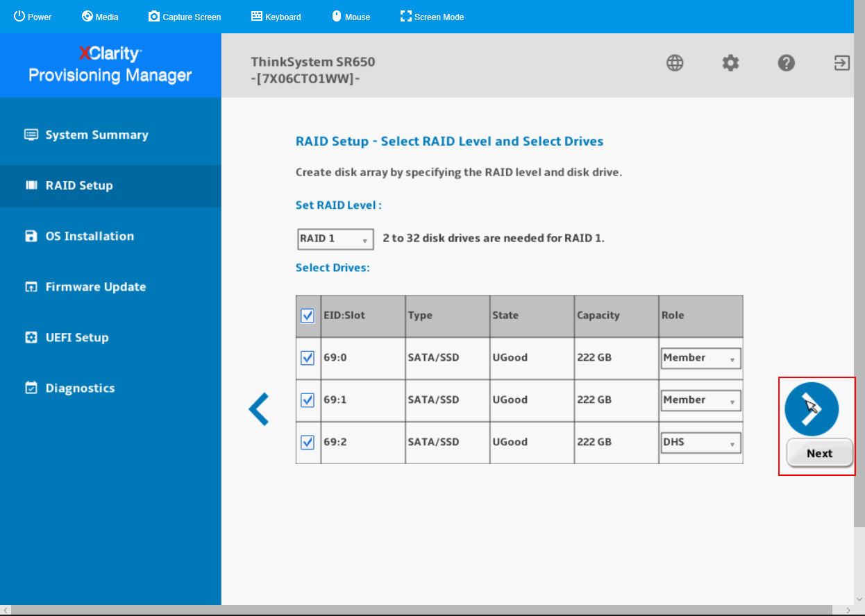This screenshot has width=865, height=616.
Task: Open the Keyboard menu
Action: coord(276,17)
